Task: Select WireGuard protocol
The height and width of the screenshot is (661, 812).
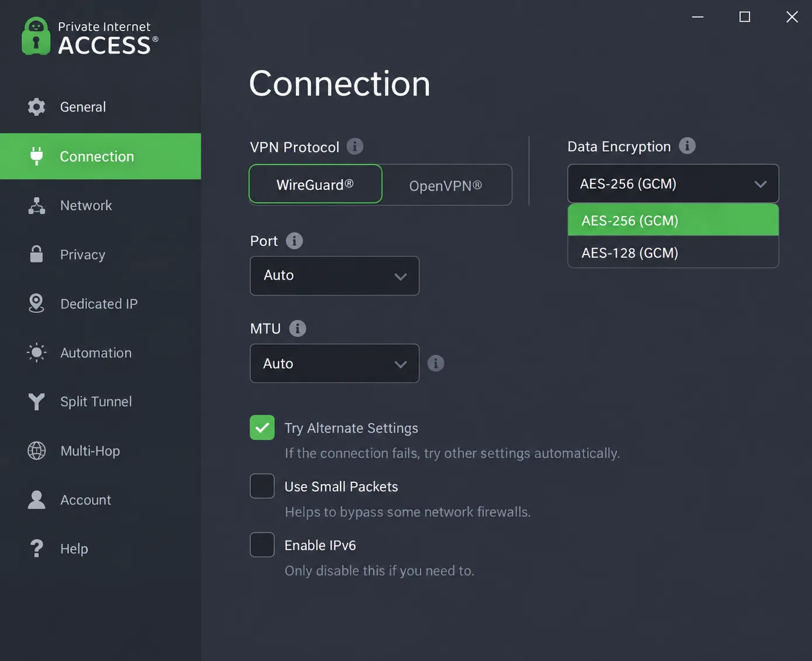Action: coord(315,185)
